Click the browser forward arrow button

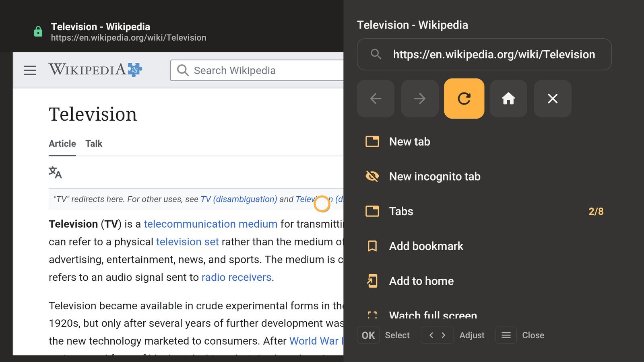[420, 99]
